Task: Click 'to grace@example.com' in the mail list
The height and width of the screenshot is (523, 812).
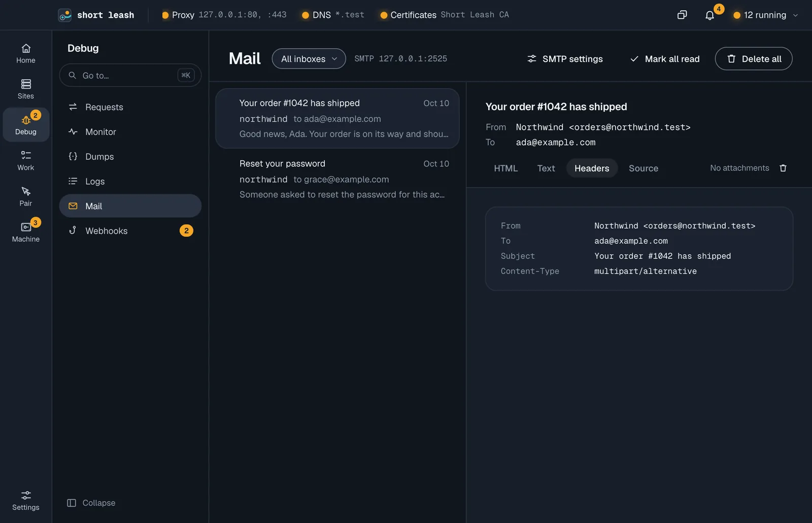Action: point(341,180)
